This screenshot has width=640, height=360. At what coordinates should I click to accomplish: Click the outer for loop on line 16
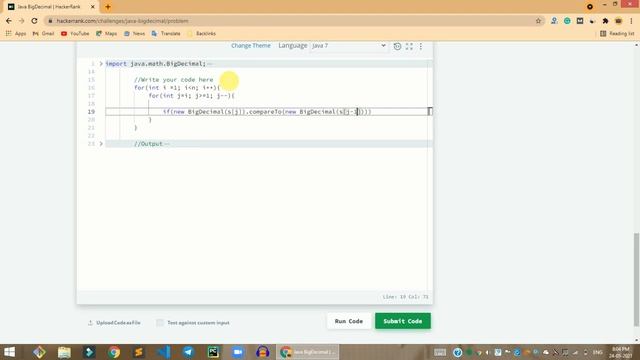(x=177, y=88)
